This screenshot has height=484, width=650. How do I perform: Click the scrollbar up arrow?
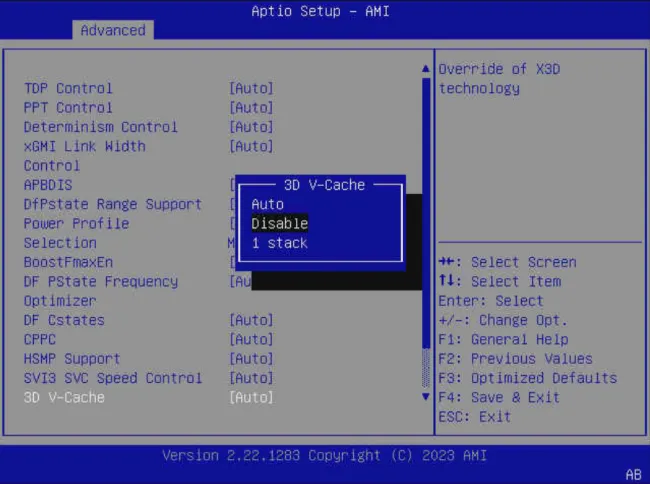tap(426, 69)
